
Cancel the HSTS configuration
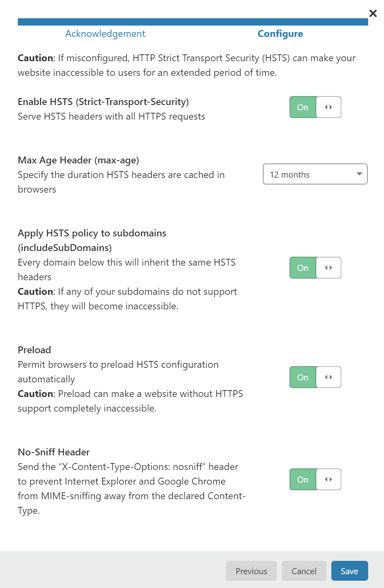[304, 571]
